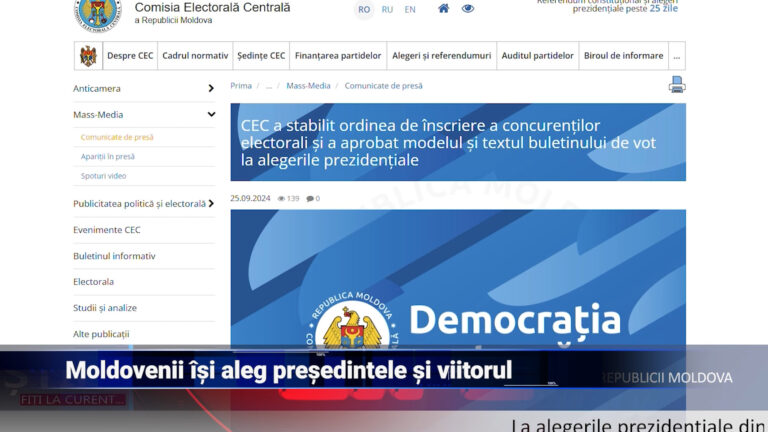The image size is (768, 432).
Task: Collapse the Mass-Media sidebar section
Action: [211, 114]
